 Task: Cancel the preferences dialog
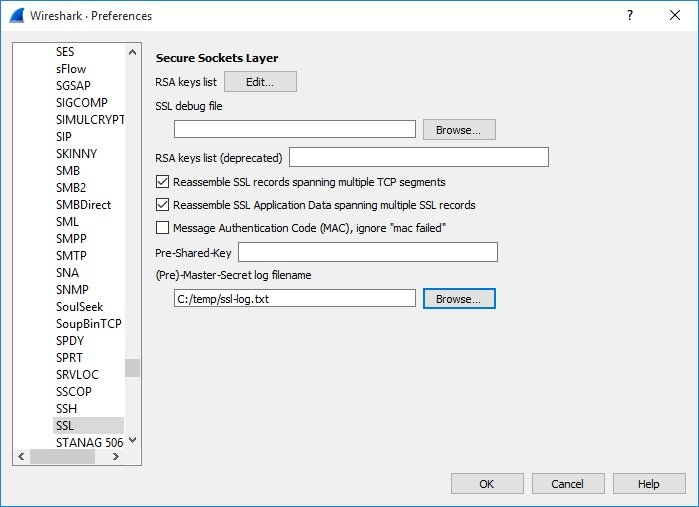click(x=568, y=484)
